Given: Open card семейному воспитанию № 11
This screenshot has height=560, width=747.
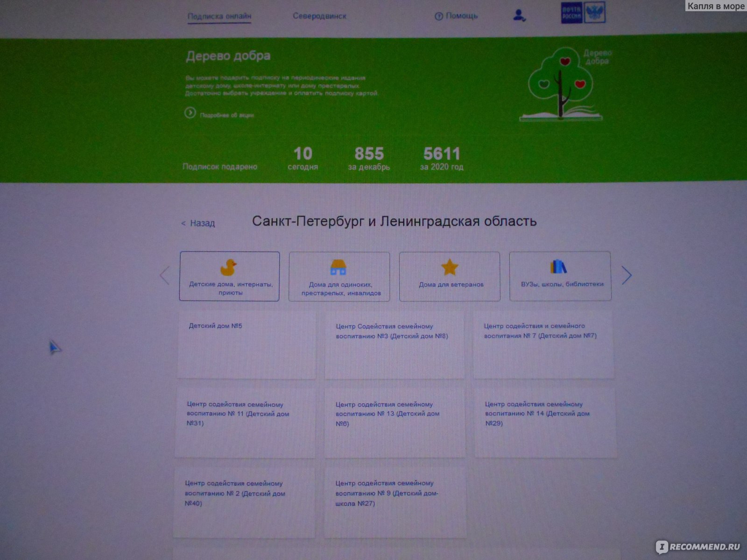Looking at the screenshot, I should [245, 422].
